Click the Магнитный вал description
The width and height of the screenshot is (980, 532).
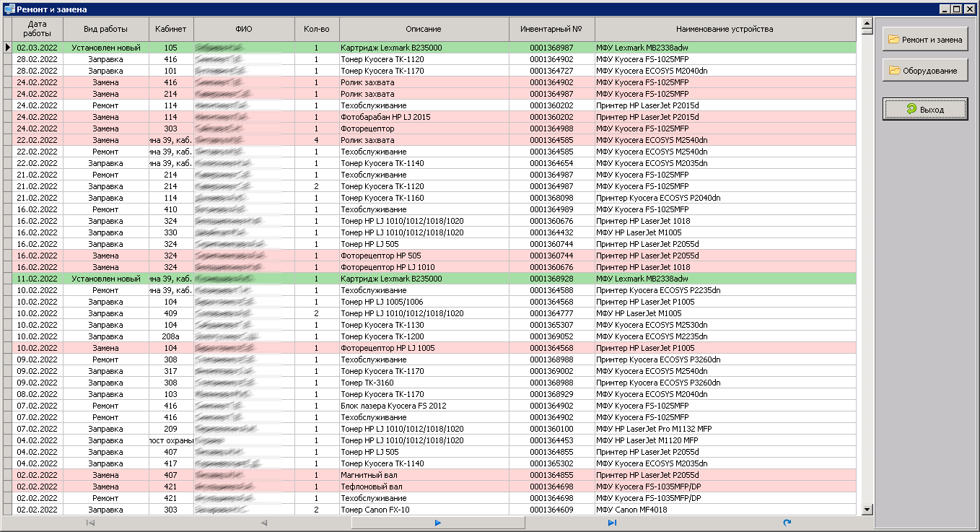tap(424, 475)
